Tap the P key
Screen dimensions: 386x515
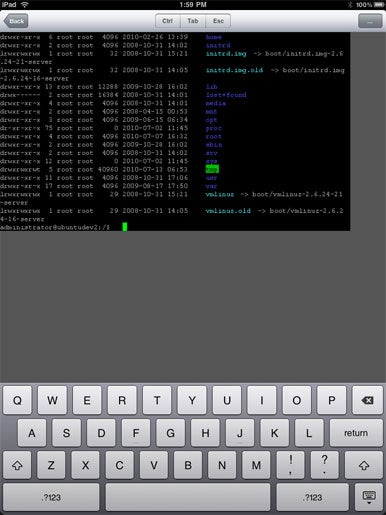point(332,400)
